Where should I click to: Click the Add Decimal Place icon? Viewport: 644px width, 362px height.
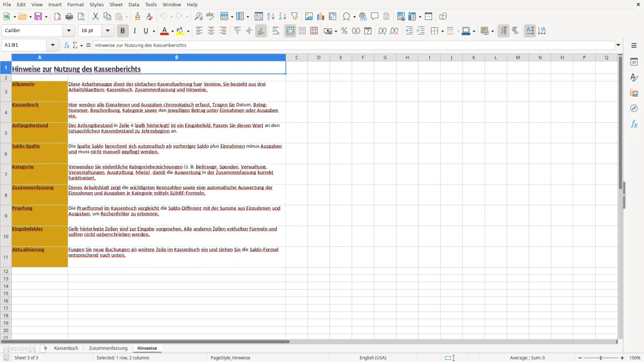point(383,31)
